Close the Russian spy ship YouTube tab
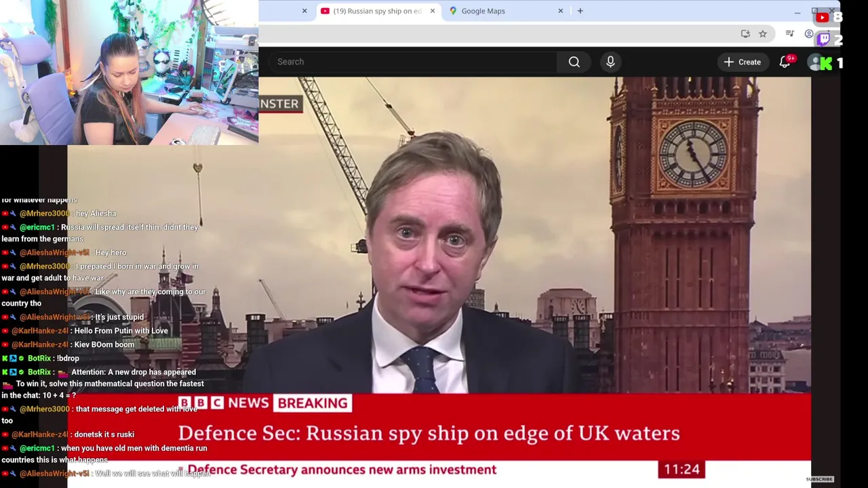Screen dimensions: 868x488 pos(432,11)
